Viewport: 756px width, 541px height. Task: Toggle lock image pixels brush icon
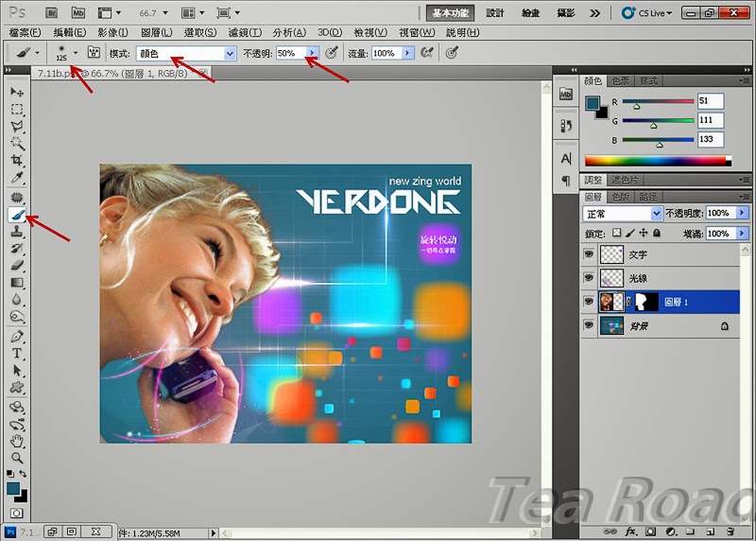click(x=630, y=233)
